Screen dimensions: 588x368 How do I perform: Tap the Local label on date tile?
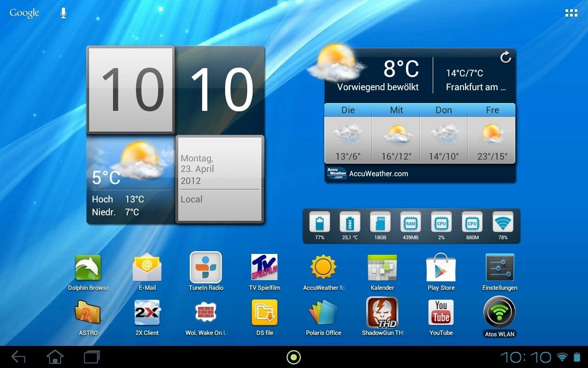tap(192, 200)
